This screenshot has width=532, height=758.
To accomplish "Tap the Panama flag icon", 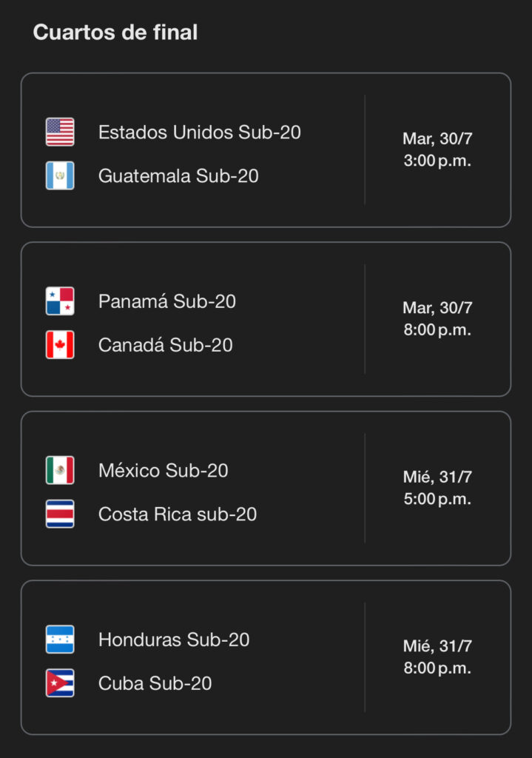I will click(60, 301).
